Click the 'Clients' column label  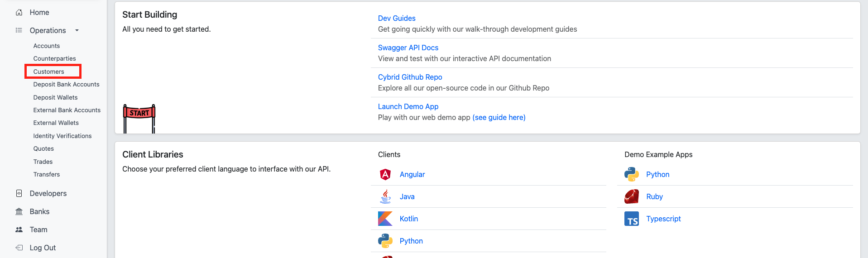(389, 154)
